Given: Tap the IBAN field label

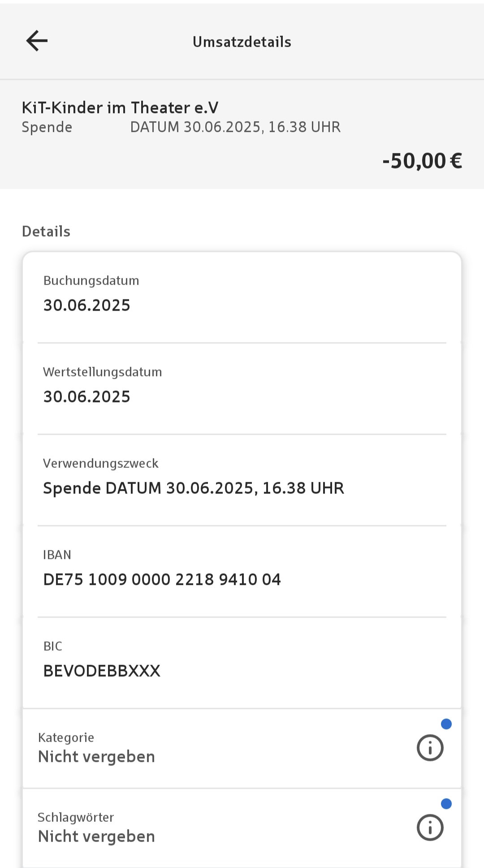Looking at the screenshot, I should (57, 555).
